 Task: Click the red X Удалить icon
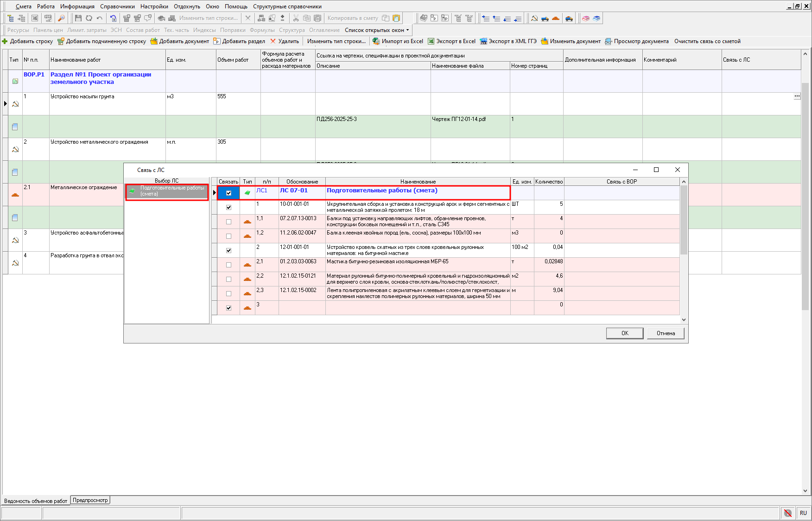point(273,41)
